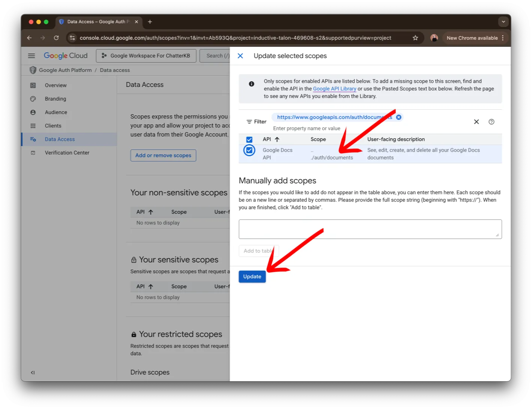Close the Update selected scopes panel

click(240, 56)
